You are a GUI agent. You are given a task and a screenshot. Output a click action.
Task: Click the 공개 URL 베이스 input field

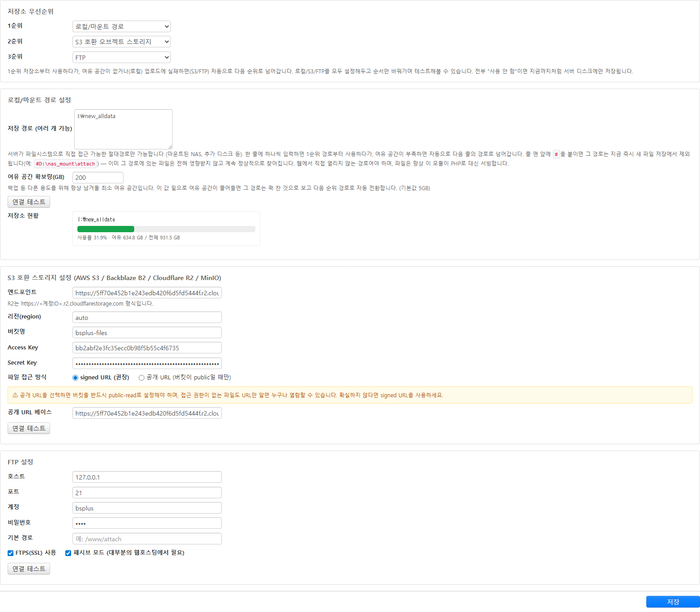[147, 413]
